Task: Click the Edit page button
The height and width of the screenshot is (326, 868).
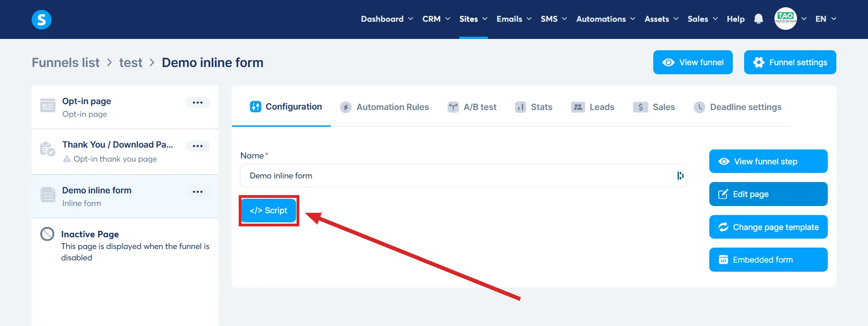Action: click(768, 194)
